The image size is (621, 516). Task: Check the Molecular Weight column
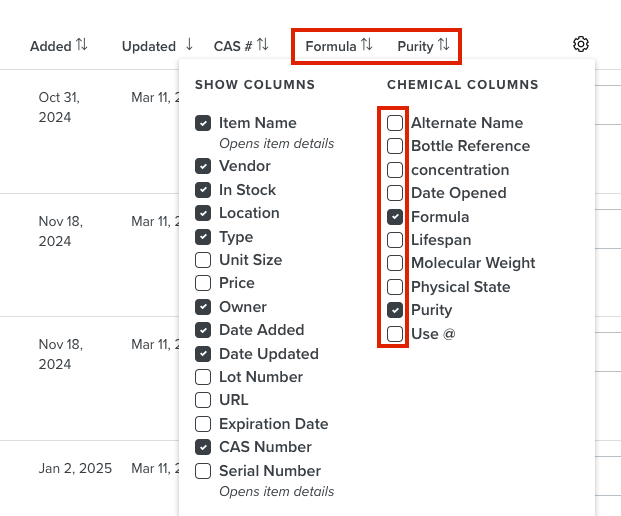coord(395,263)
